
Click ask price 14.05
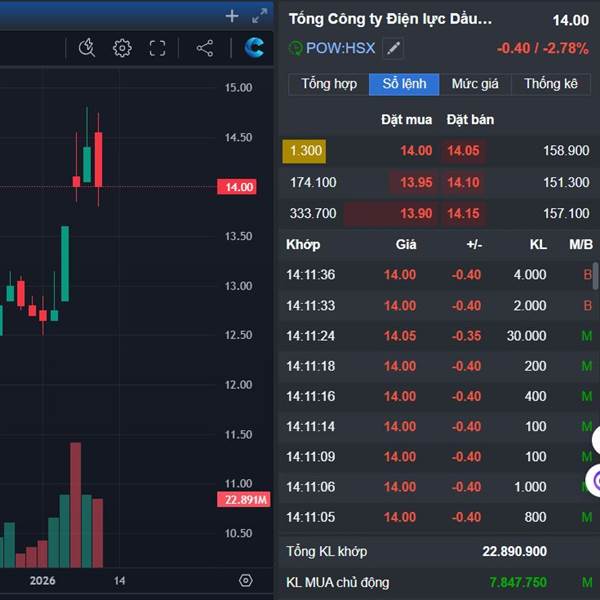463,151
